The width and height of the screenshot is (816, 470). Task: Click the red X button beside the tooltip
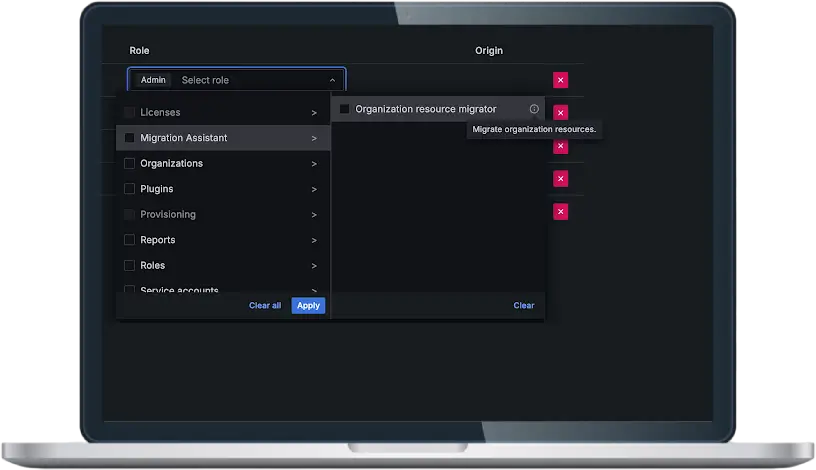pos(560,146)
